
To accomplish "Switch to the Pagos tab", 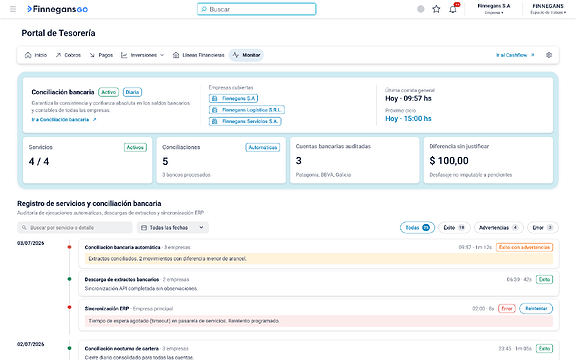I will pyautogui.click(x=101, y=55).
